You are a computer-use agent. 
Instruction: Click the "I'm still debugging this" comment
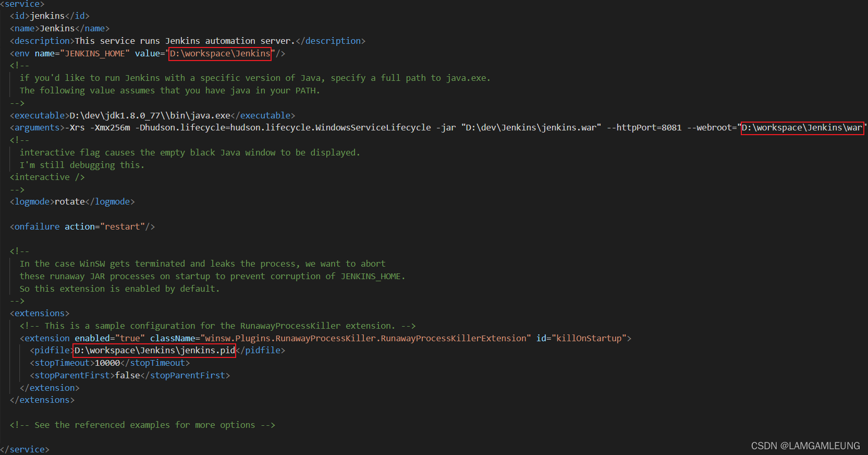click(82, 165)
